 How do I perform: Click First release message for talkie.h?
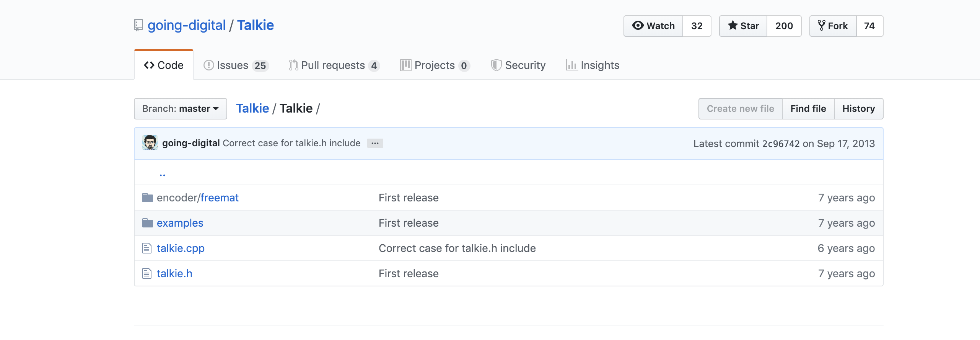pyautogui.click(x=409, y=273)
